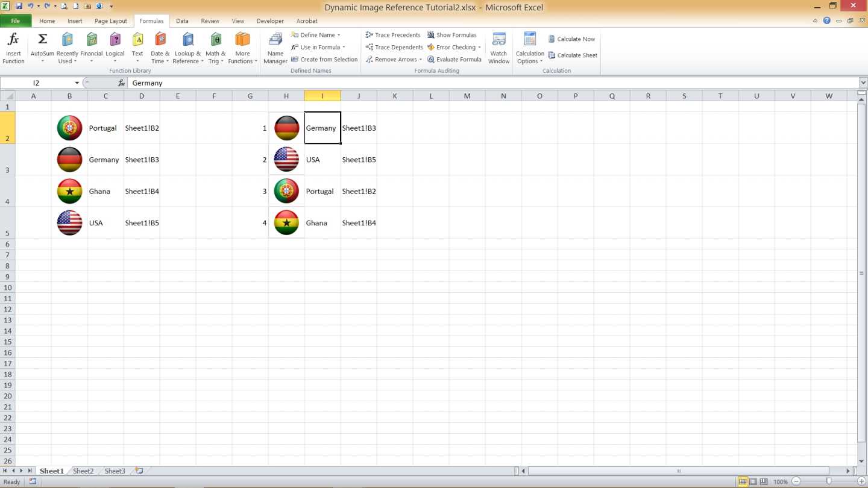Open Customize Quick Access Toolbar dropdown

112,6
